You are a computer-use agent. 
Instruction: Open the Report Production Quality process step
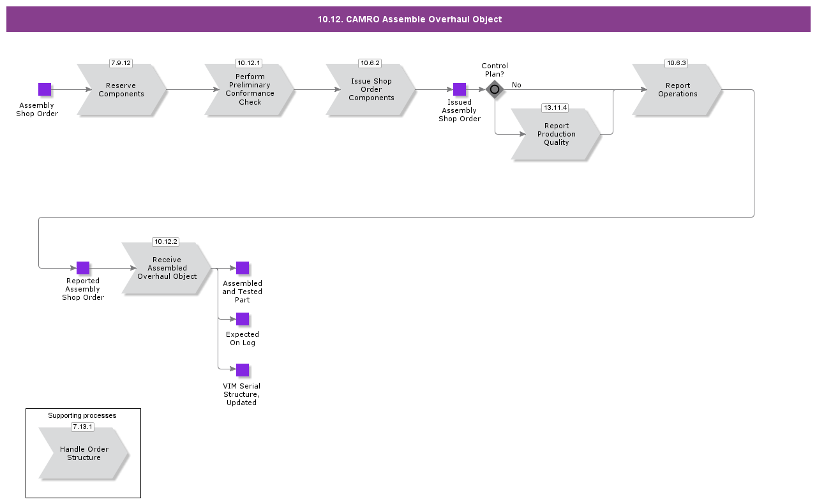[x=556, y=134]
